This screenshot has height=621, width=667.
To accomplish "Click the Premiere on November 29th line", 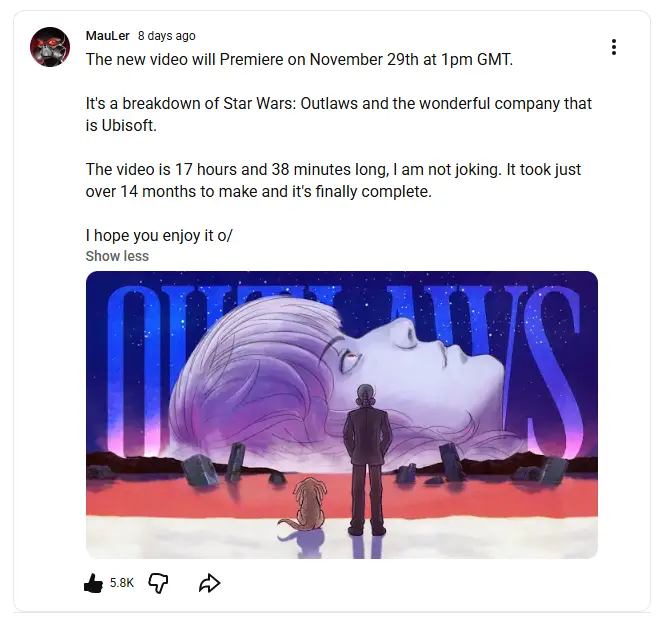I will pyautogui.click(x=299, y=60).
